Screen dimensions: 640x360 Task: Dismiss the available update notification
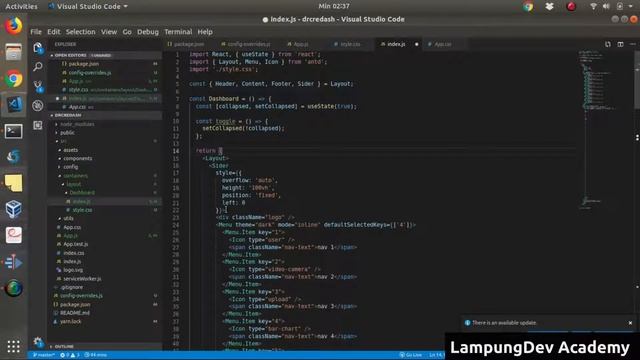pos(630,323)
